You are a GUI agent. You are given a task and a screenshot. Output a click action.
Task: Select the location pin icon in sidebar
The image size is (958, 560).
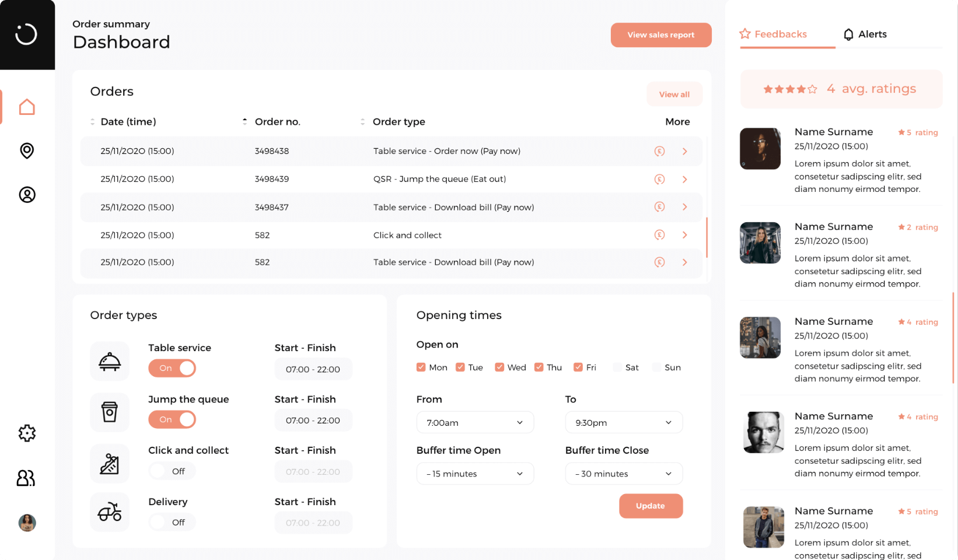27,150
